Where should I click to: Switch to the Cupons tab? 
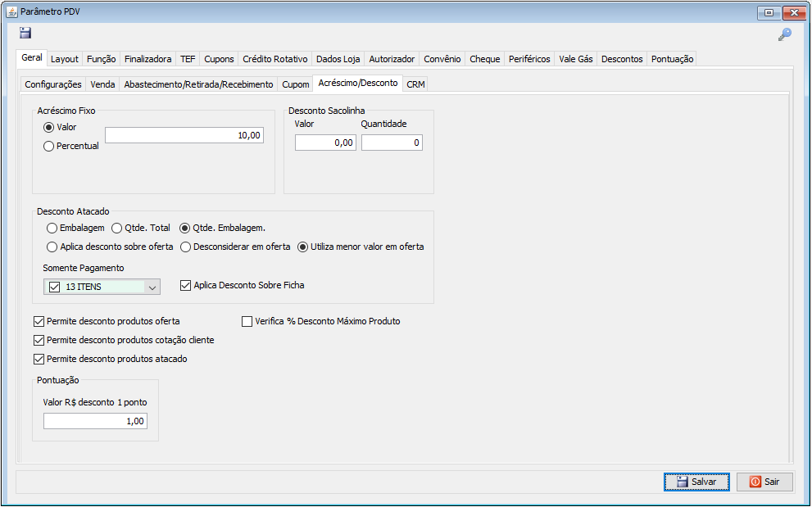point(219,59)
